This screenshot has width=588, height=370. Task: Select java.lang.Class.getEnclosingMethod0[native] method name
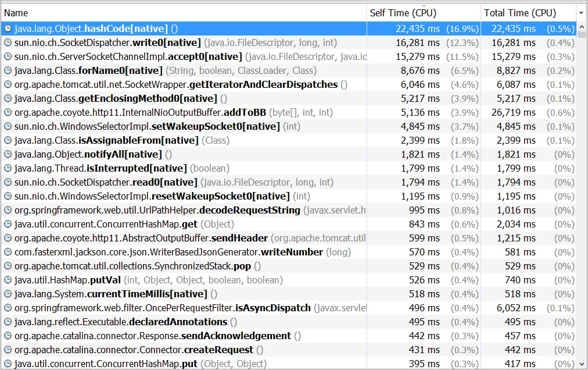coord(116,99)
